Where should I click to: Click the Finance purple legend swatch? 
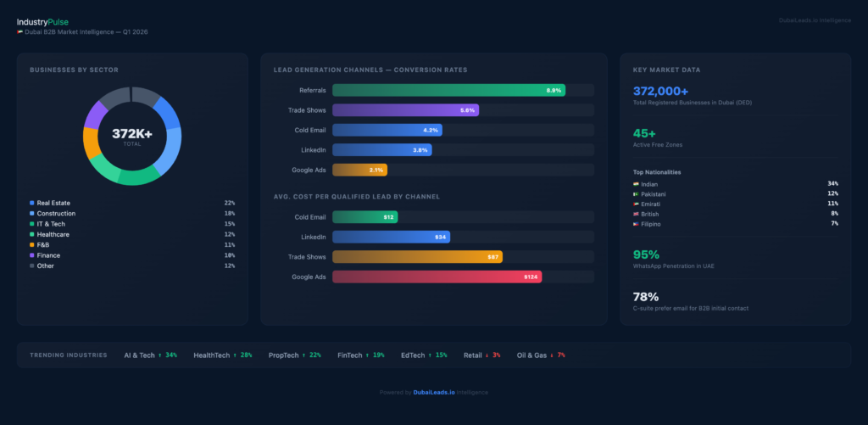(32, 255)
